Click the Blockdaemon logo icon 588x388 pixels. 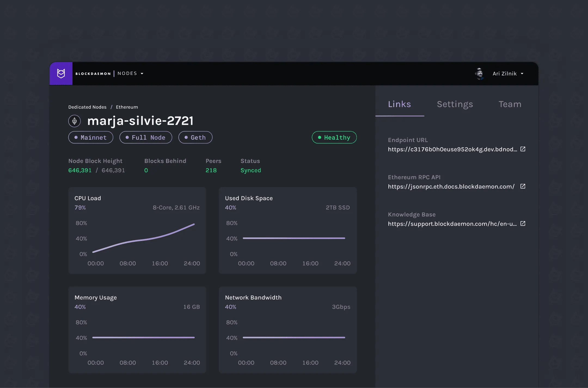pos(61,74)
